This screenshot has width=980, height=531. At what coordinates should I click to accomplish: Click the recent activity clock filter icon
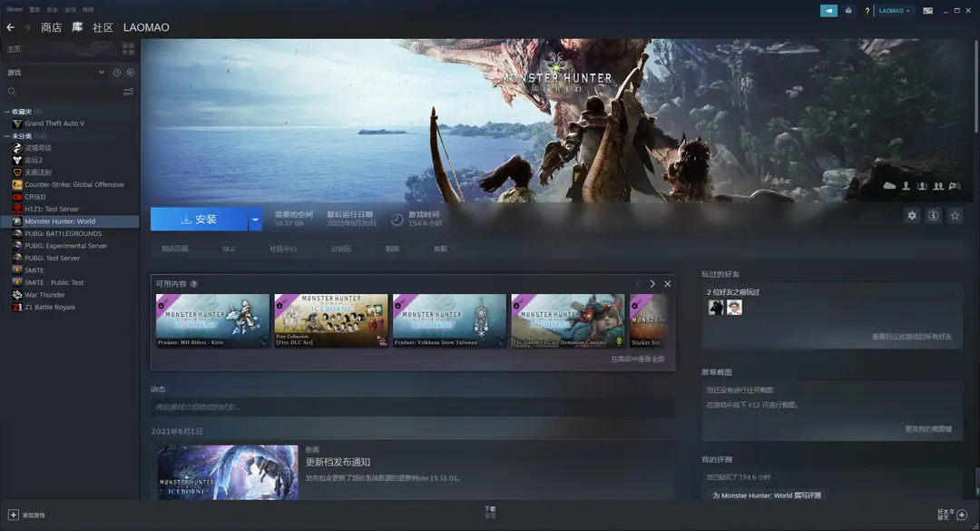[117, 73]
